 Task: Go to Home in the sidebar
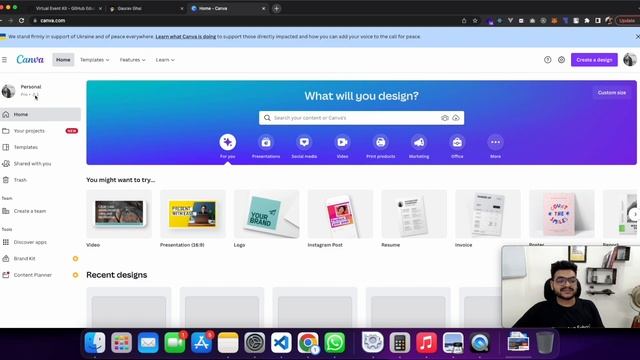40,114
